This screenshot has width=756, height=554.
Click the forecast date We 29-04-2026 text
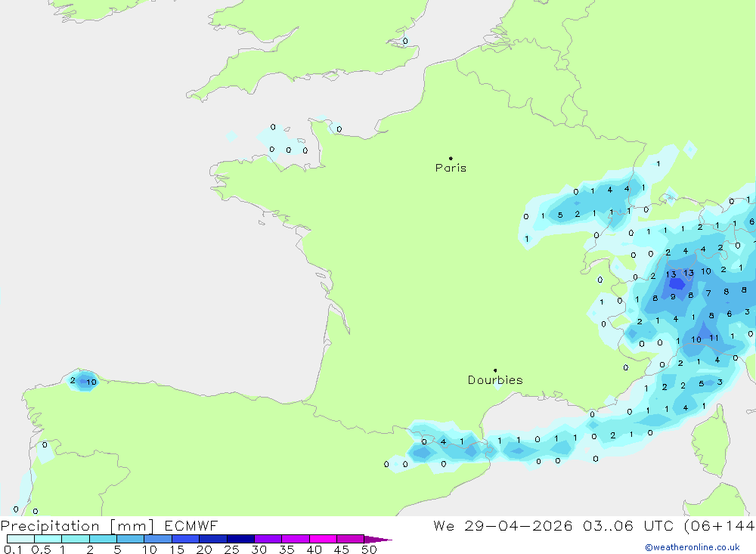click(503, 525)
